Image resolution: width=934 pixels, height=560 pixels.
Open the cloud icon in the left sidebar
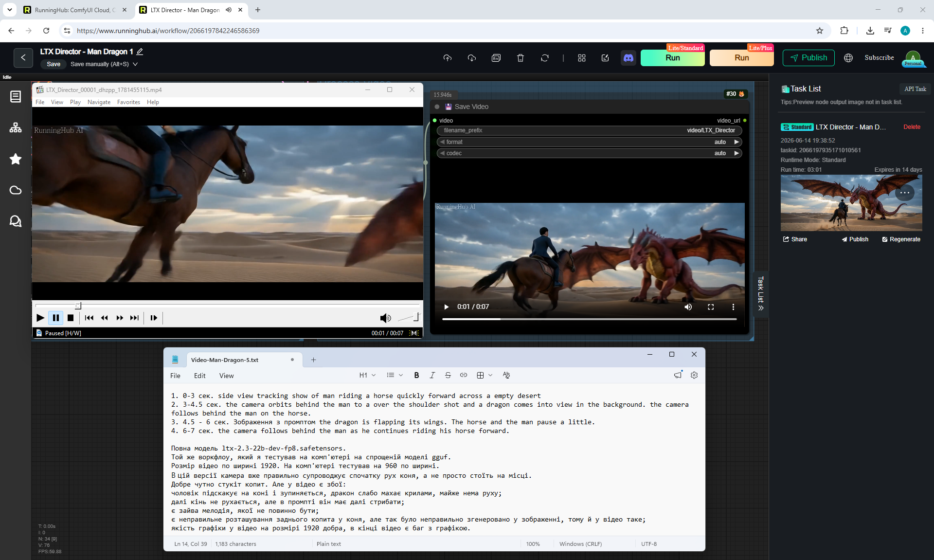coord(16,190)
